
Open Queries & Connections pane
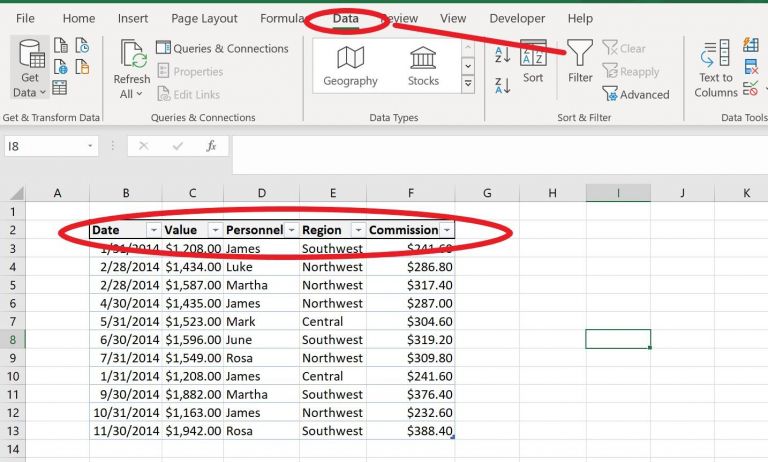222,48
